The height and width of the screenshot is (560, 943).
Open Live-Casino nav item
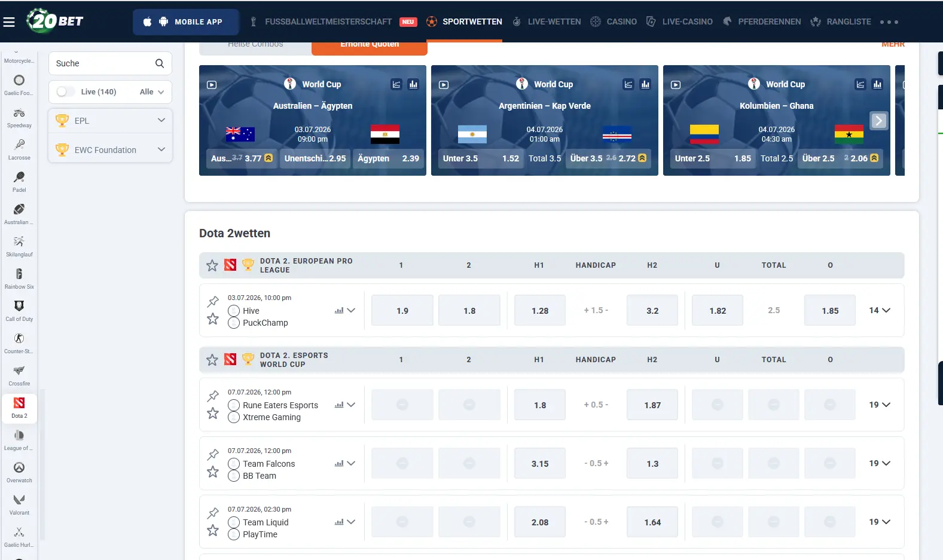point(679,22)
